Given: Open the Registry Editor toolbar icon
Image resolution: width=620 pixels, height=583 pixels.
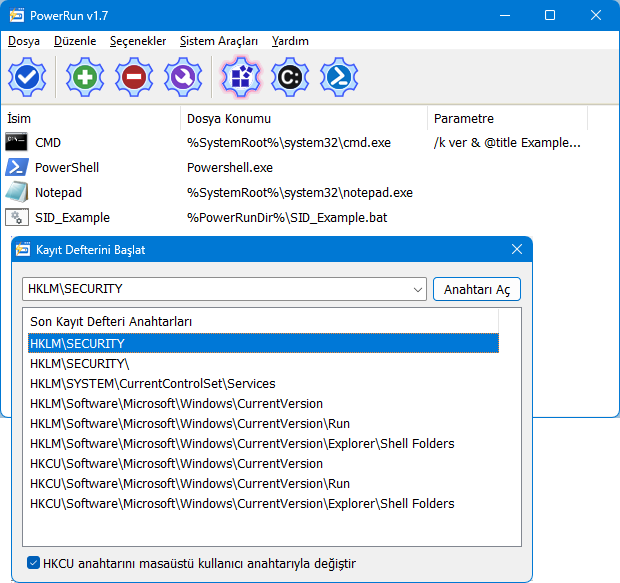Looking at the screenshot, I should (241, 77).
